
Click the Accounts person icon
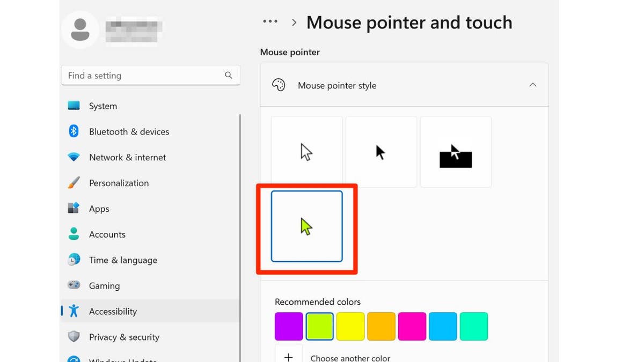click(x=74, y=234)
